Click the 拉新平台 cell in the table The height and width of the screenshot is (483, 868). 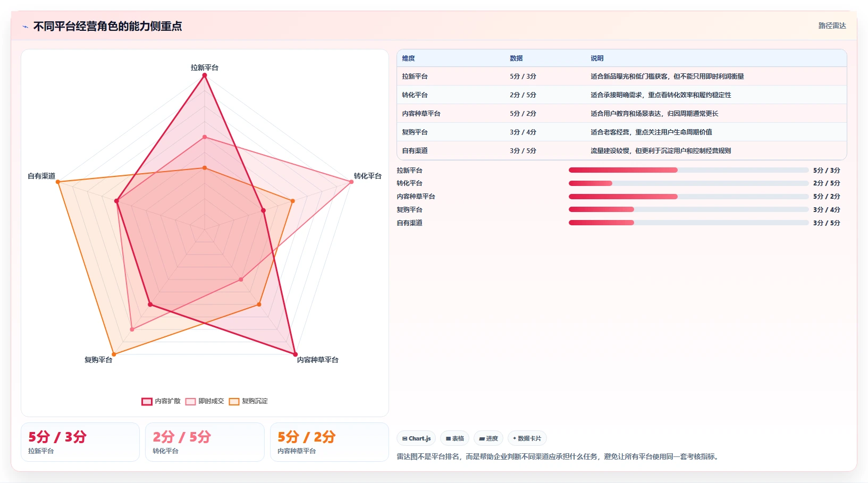(415, 77)
